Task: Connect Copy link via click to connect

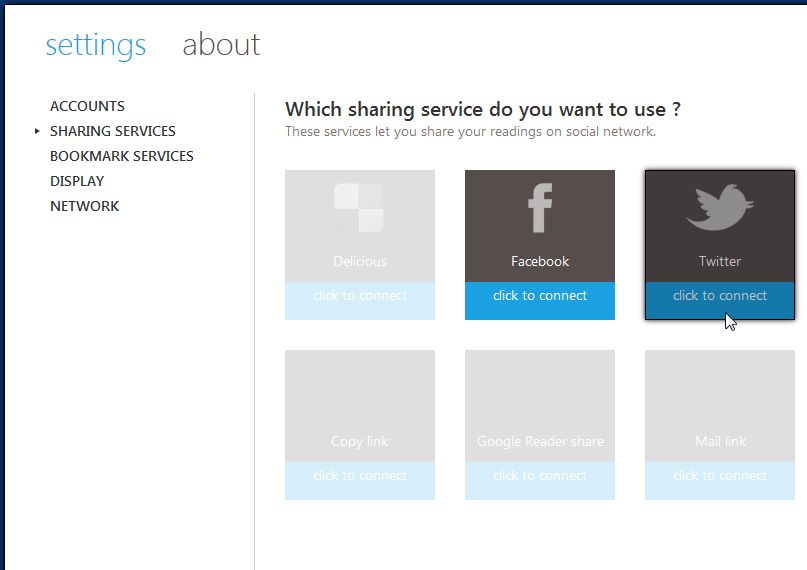Action: click(x=360, y=480)
